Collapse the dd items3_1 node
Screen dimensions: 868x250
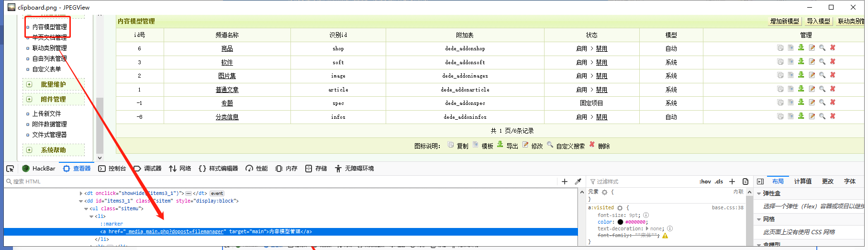tap(81, 201)
